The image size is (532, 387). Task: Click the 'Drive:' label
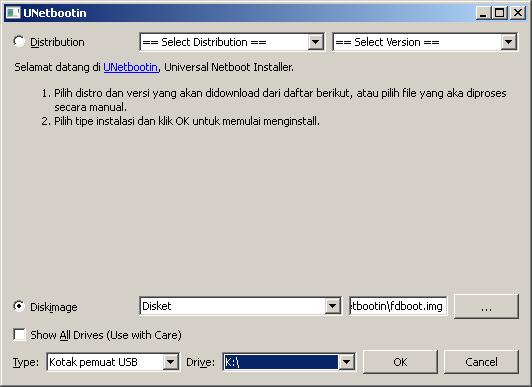[201, 362]
